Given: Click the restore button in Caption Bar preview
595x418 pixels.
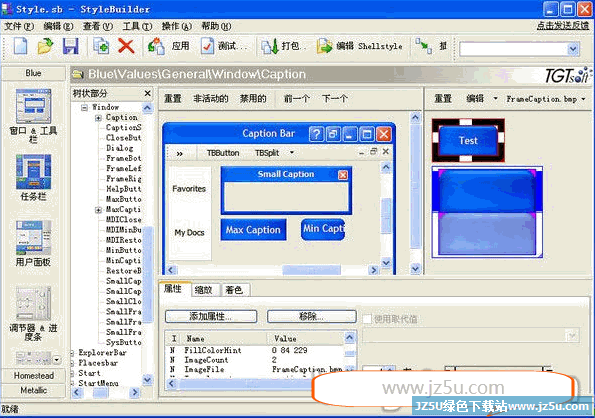Looking at the screenshot, I should tap(333, 134).
